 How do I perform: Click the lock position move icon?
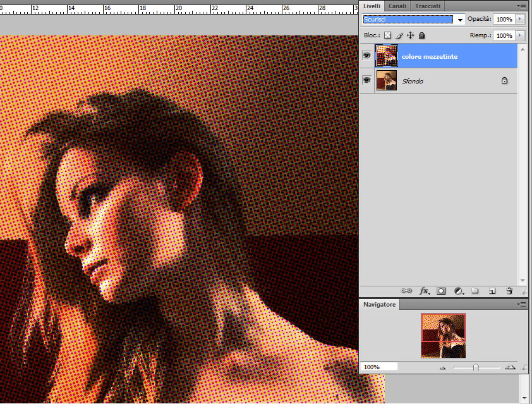tap(410, 35)
